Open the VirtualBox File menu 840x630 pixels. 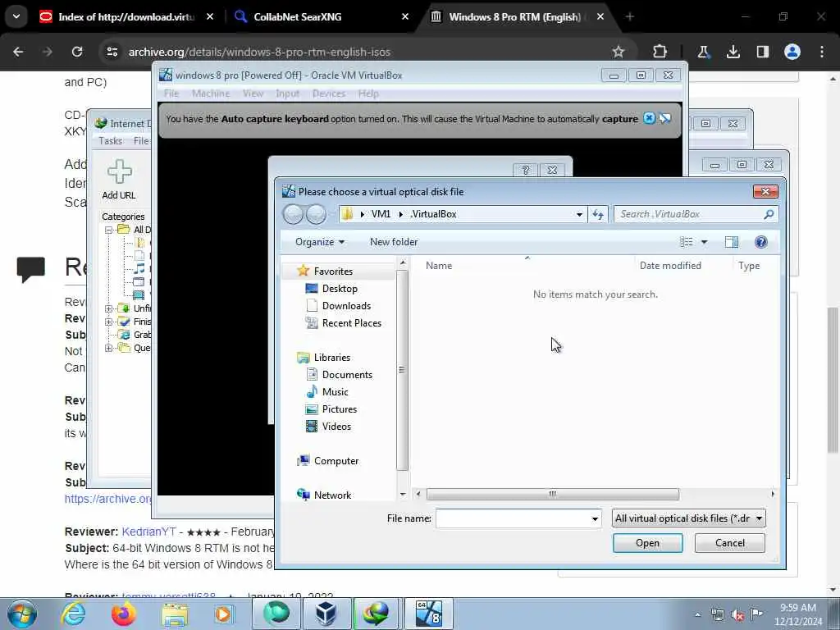(171, 94)
